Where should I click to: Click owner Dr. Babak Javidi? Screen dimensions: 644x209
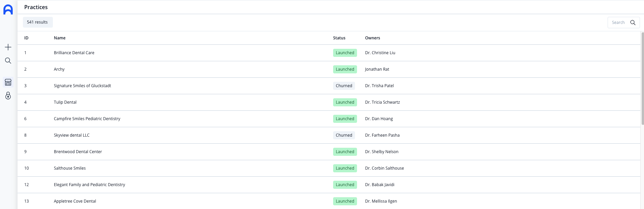coord(380,185)
